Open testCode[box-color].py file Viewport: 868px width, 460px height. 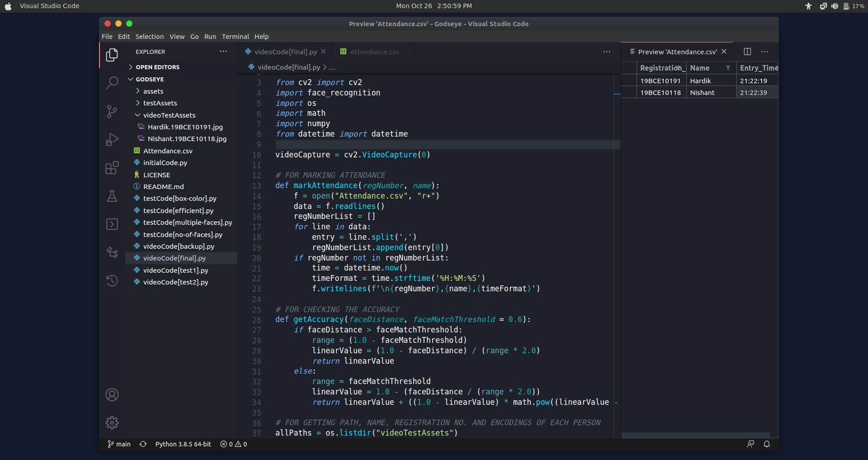[181, 199]
